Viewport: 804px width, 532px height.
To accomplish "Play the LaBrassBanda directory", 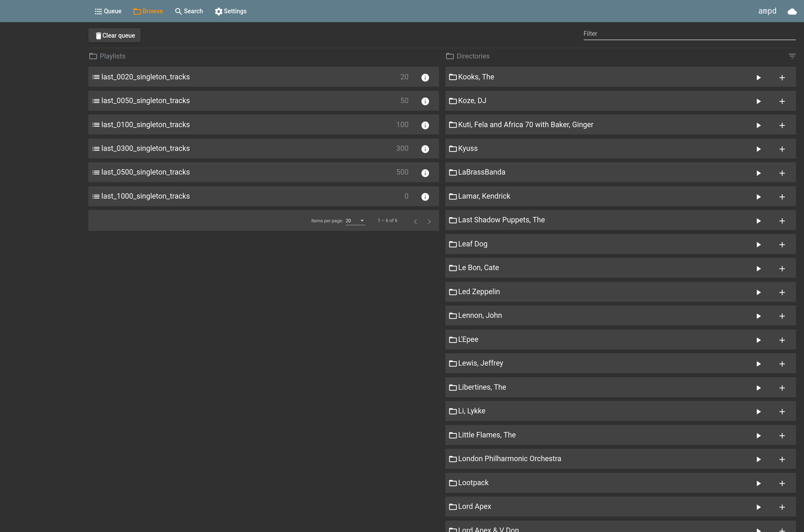I will (x=758, y=173).
